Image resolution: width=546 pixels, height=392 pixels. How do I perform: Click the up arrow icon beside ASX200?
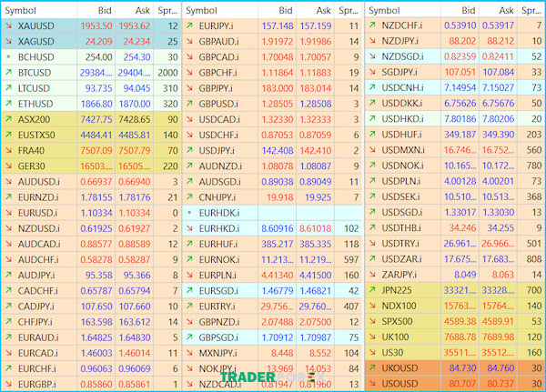pyautogui.click(x=9, y=119)
